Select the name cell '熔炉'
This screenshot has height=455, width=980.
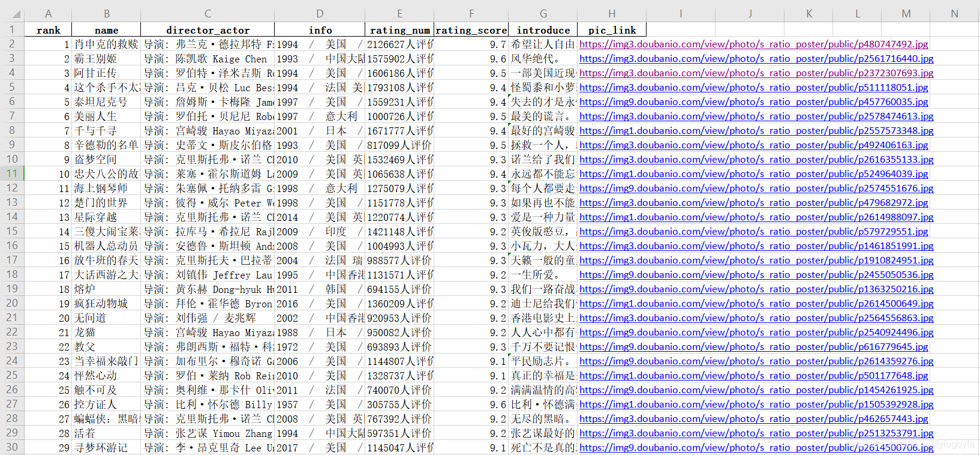106,289
